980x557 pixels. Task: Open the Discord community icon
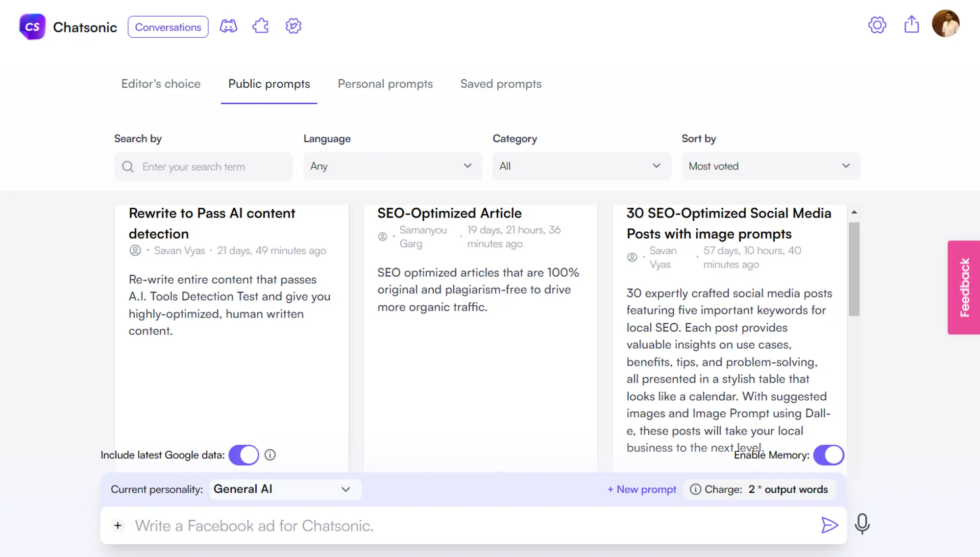coord(228,26)
